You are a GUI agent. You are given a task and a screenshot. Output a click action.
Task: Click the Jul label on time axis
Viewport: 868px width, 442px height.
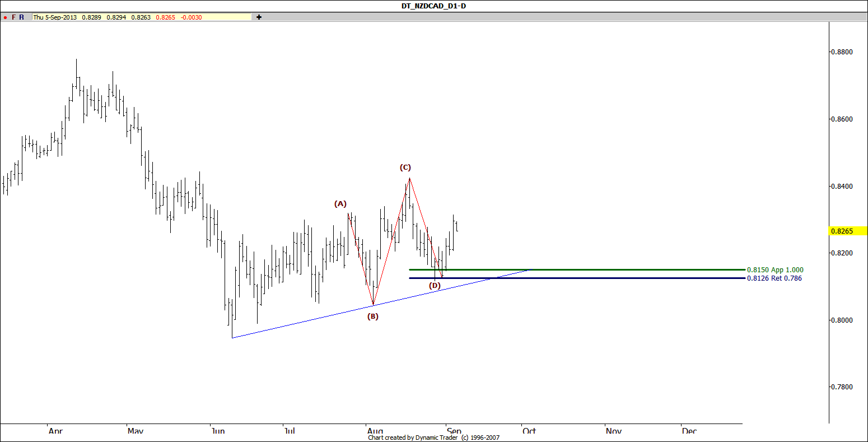pyautogui.click(x=290, y=431)
